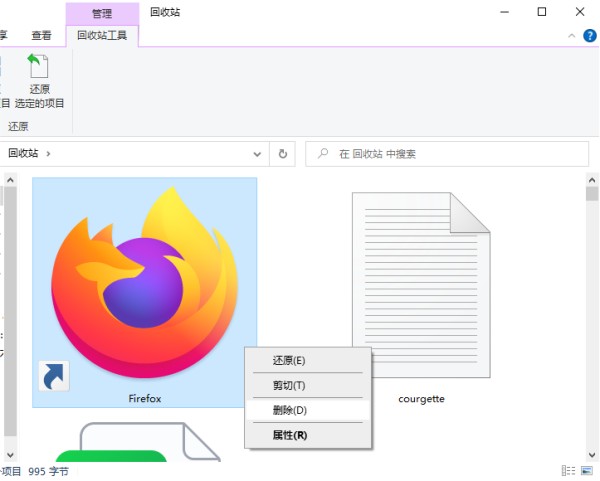Image resolution: width=600 pixels, height=481 pixels.
Task: Open the Help question mark icon
Action: coord(589,36)
